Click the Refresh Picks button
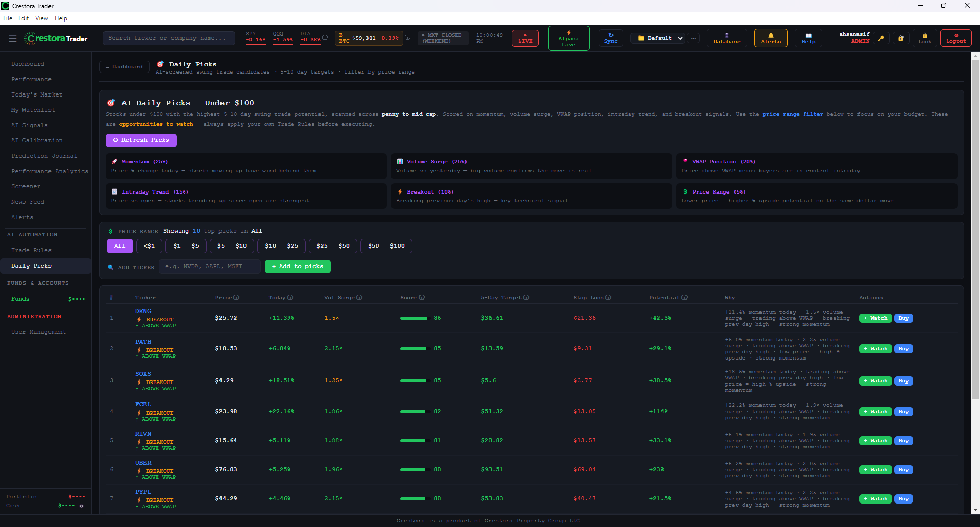The image size is (980, 527). (141, 140)
